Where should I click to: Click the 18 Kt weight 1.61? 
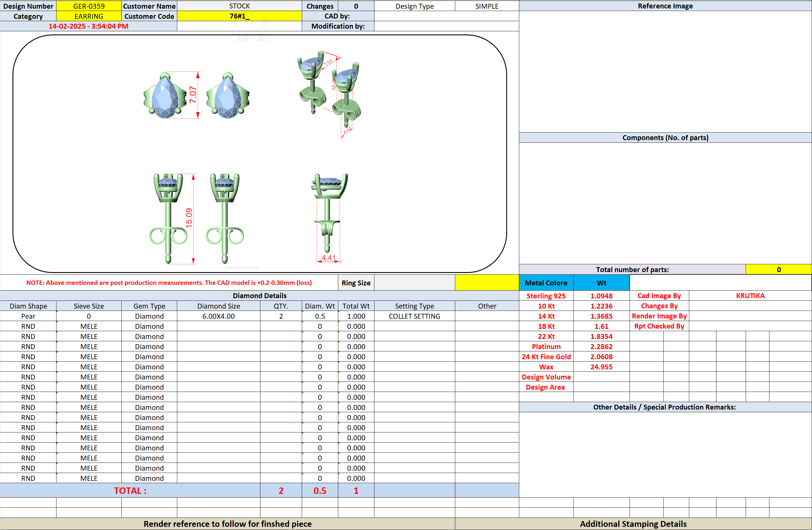click(601, 326)
